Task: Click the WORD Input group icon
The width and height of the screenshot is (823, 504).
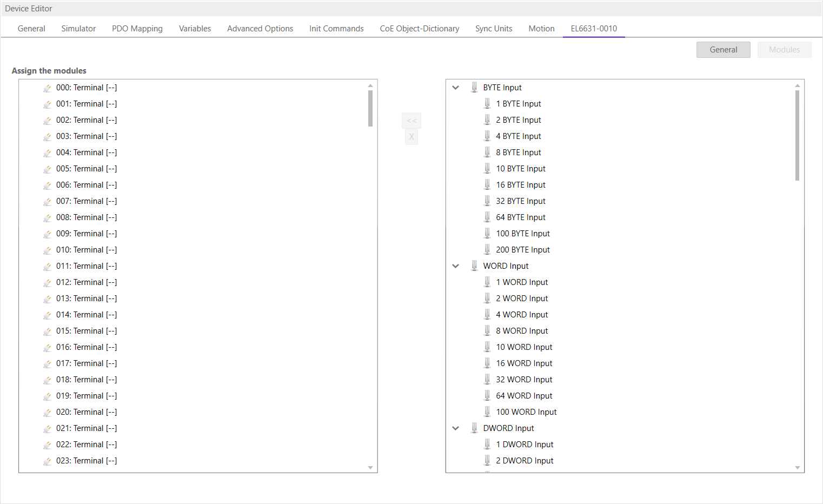Action: point(474,266)
